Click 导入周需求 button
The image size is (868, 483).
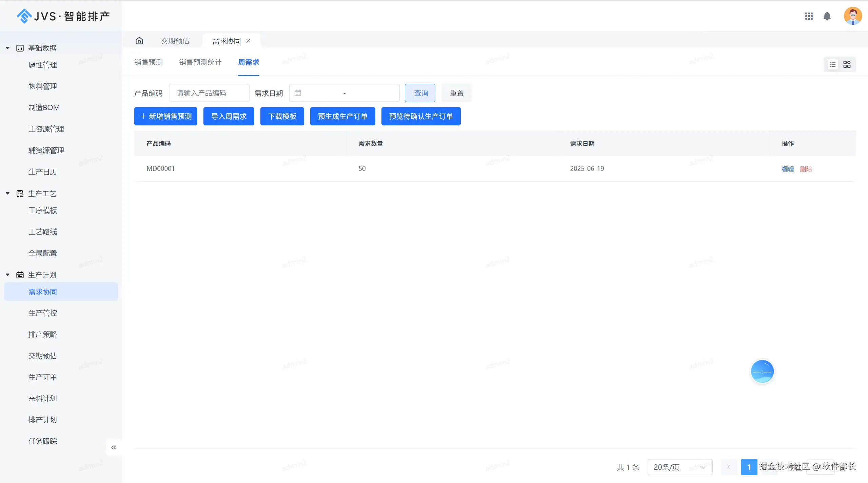(x=229, y=116)
